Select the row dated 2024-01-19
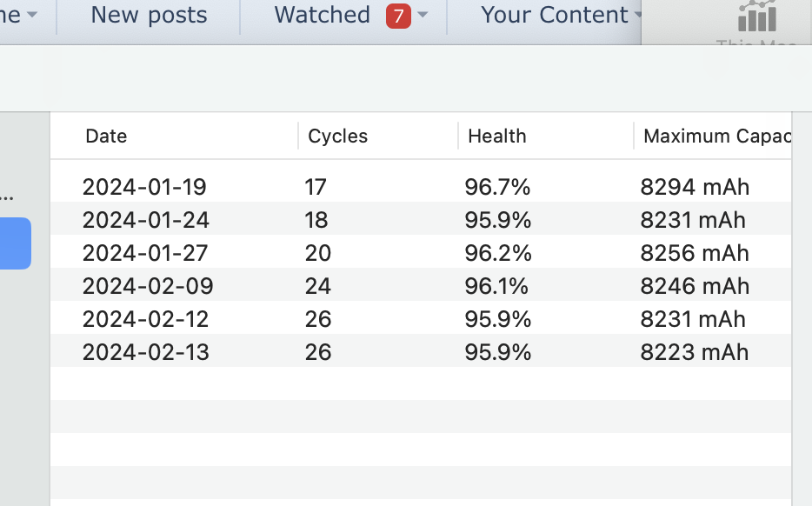The width and height of the screenshot is (812, 506). [144, 187]
